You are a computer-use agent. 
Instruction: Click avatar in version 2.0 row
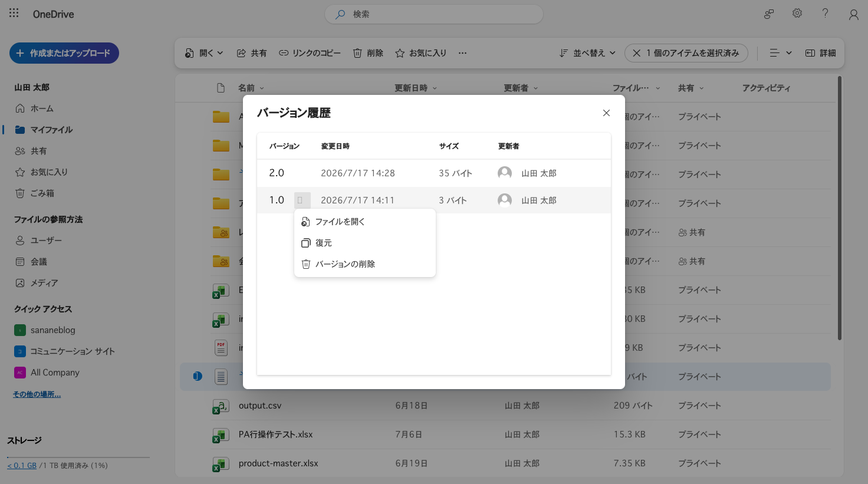(505, 173)
